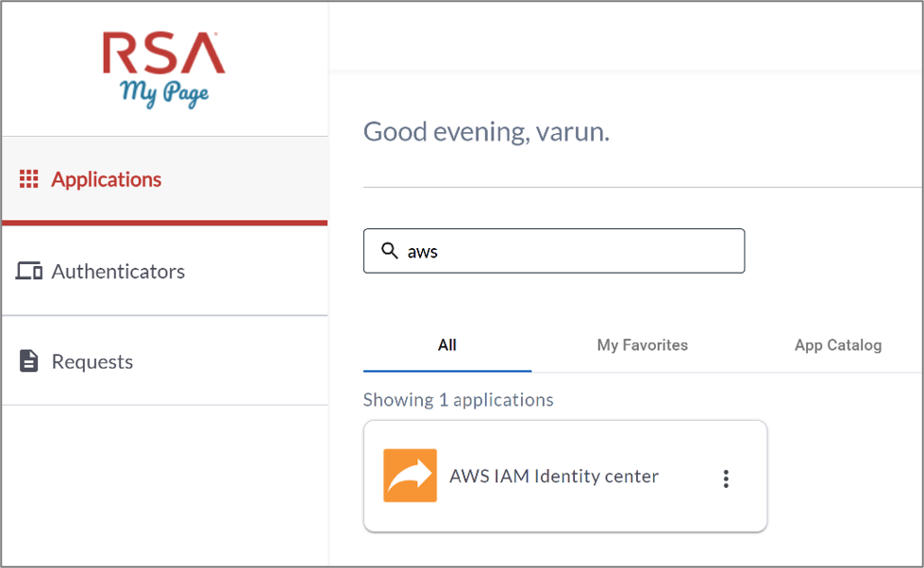Click the AWS IAM Identity center card

click(x=565, y=476)
